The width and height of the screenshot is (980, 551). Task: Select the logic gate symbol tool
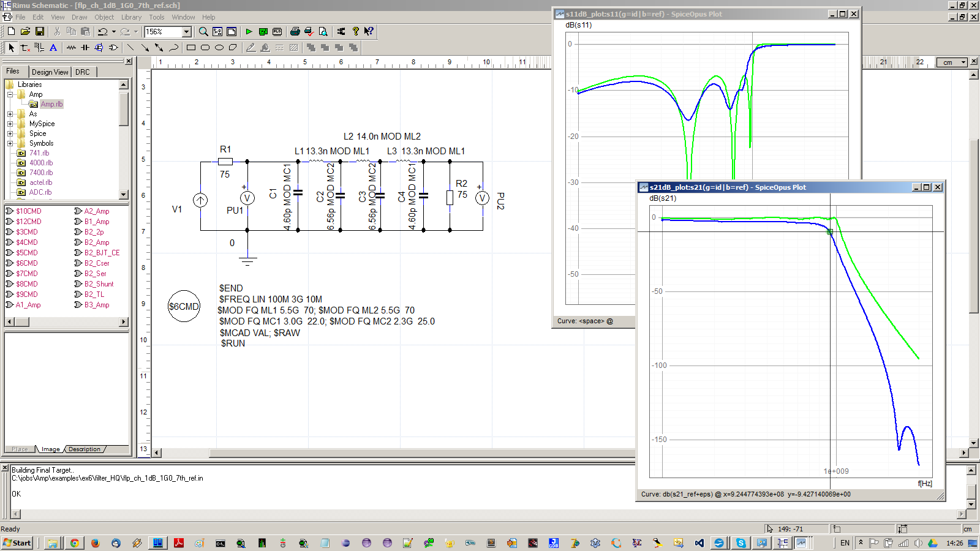113,48
